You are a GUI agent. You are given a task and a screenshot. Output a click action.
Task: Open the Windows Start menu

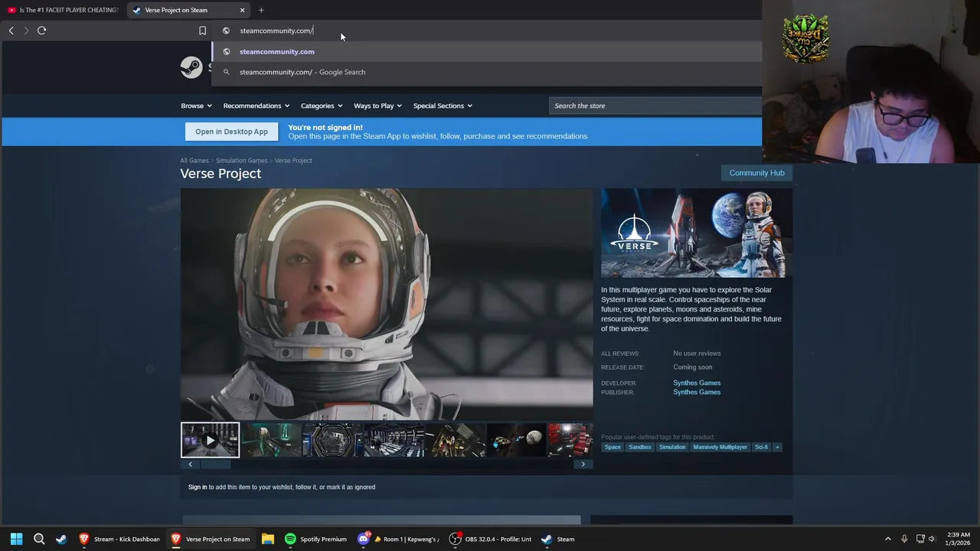[x=16, y=539]
